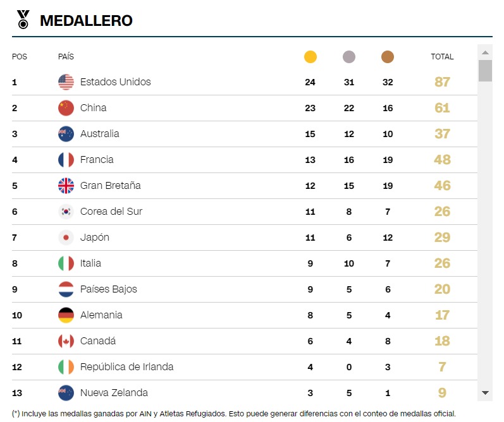This screenshot has height=422, width=504.
Task: Click the gold medal column icon
Action: tap(310, 57)
